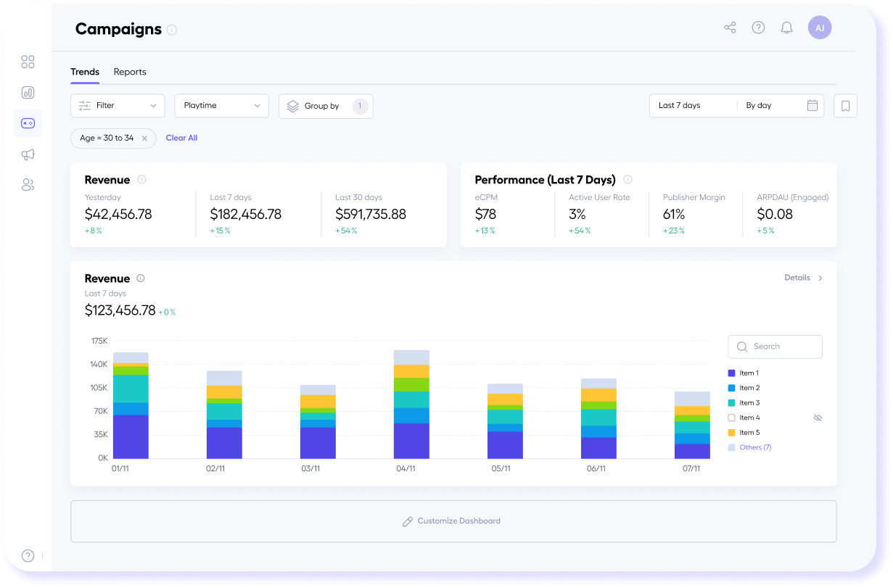Open the dashboard grid icon in sidebar
The height and width of the screenshot is (588, 893).
tap(28, 62)
